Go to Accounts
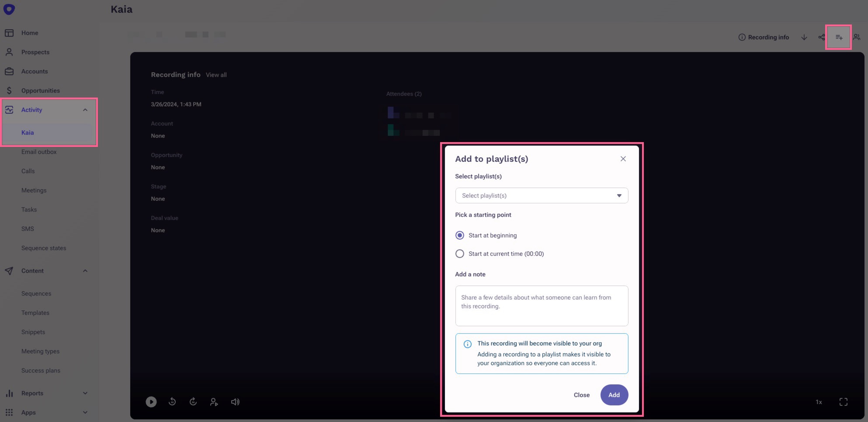 (x=35, y=71)
